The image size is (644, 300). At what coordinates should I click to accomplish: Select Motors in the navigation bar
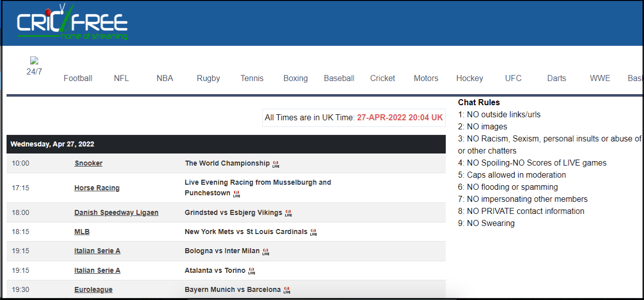426,78
